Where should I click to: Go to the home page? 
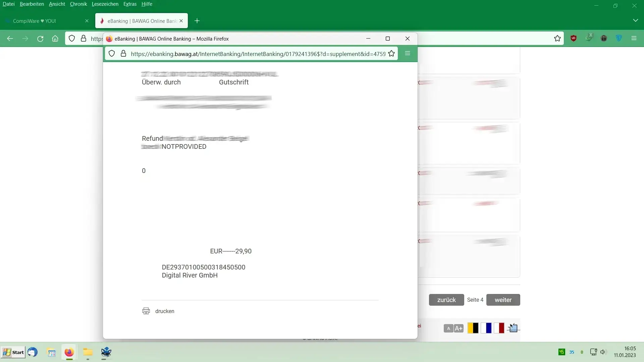[55, 39]
